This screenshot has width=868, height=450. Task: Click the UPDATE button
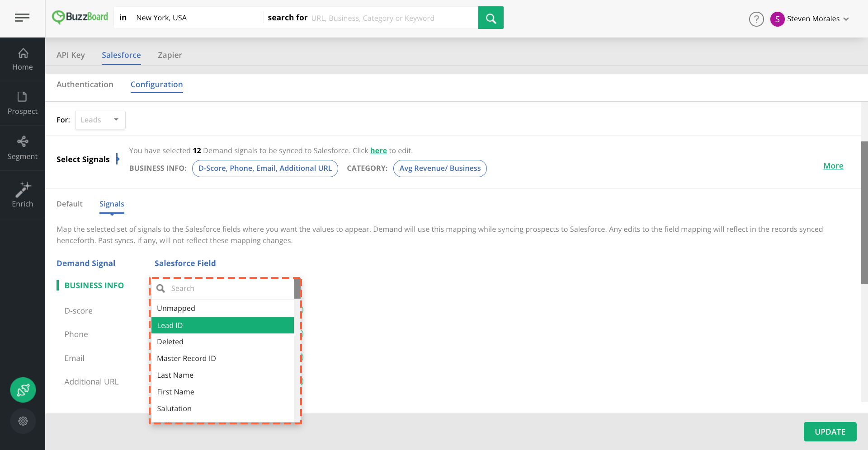click(830, 431)
